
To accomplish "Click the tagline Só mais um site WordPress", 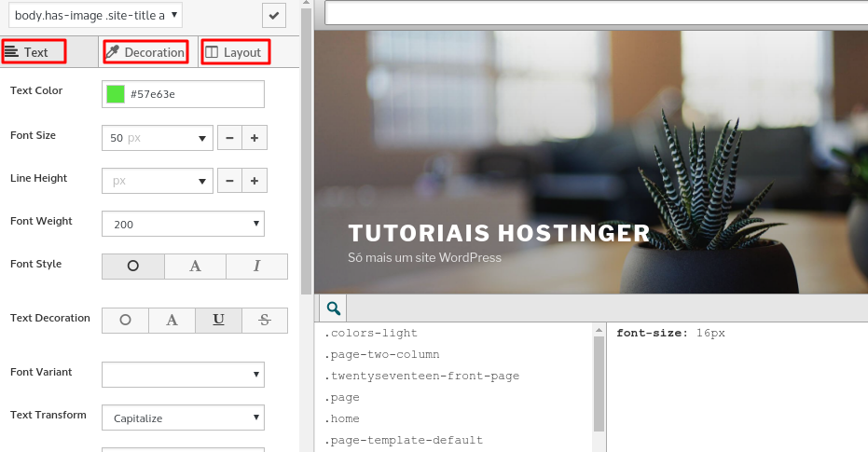I will pyautogui.click(x=424, y=258).
